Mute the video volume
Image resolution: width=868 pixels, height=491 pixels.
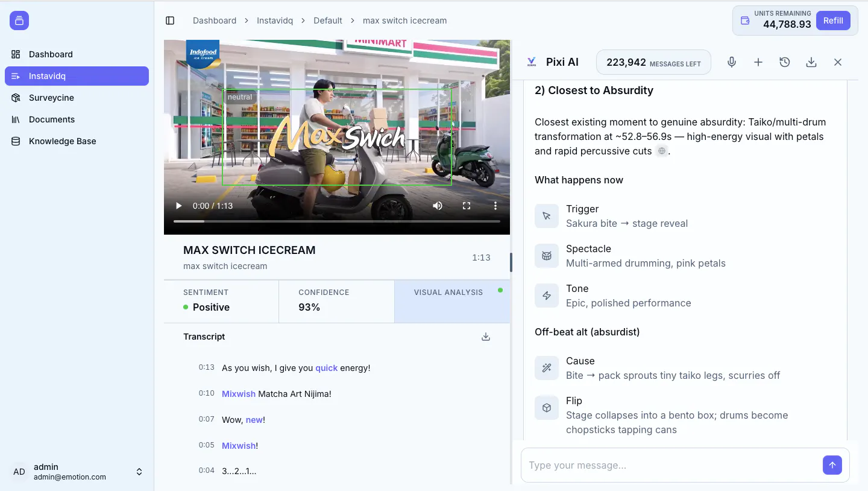[438, 206]
